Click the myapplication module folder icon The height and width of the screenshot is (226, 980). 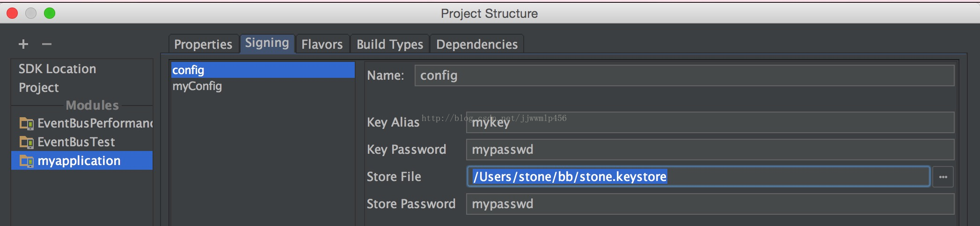(27, 161)
